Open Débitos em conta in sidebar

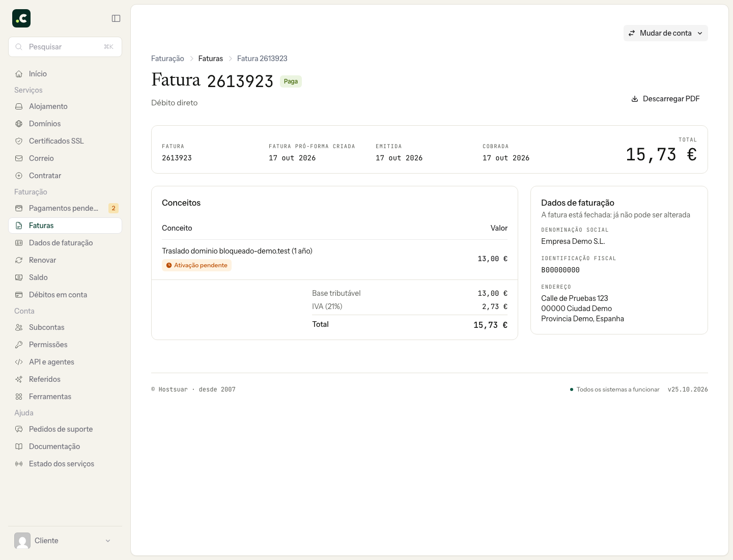point(65,295)
